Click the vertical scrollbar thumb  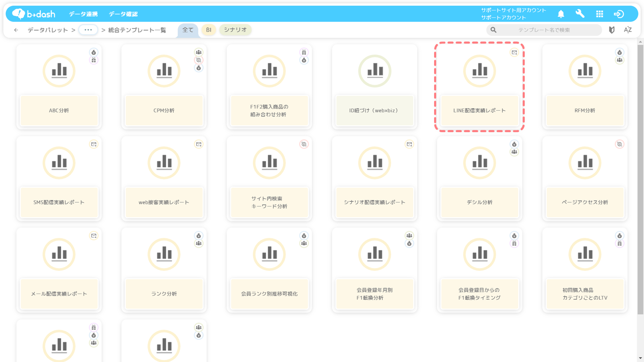click(640, 179)
